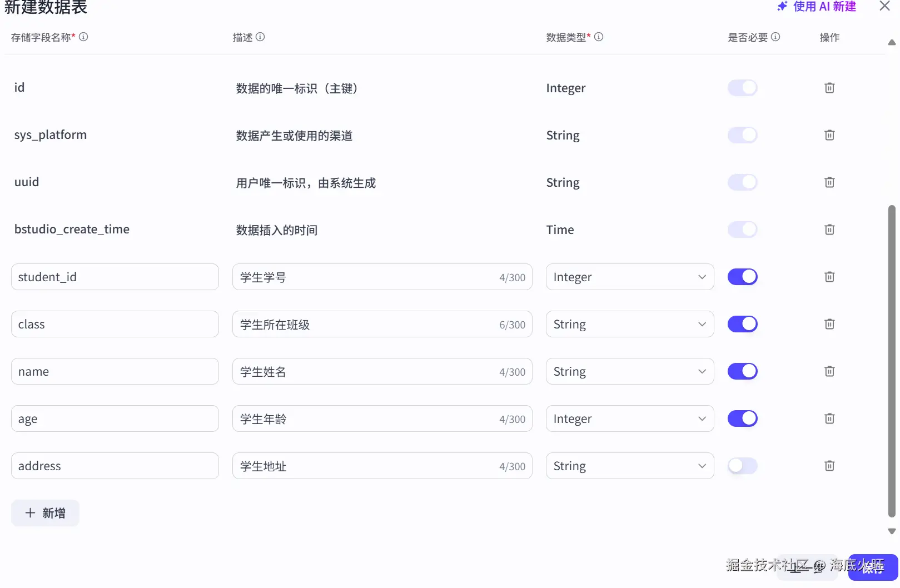Select the sys_platform field name text
900x588 pixels.
click(51, 135)
